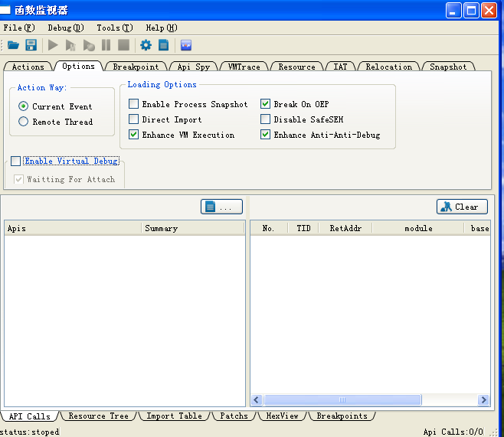This screenshot has height=437, width=504.
Task: Open the File menu
Action: [19, 28]
